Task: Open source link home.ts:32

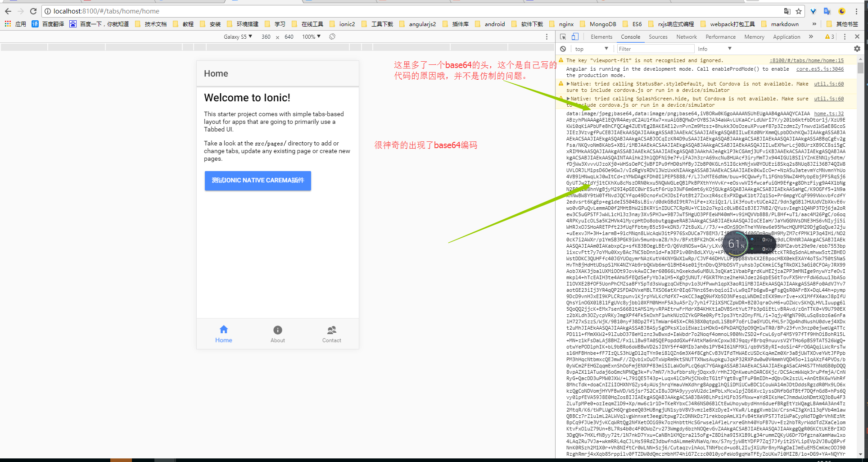Action: (x=829, y=113)
